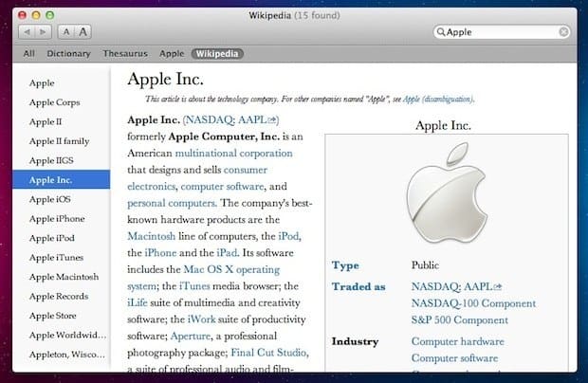Viewport: 588px width, 383px height.
Task: Select Apple in the results list
Action: pos(62,82)
